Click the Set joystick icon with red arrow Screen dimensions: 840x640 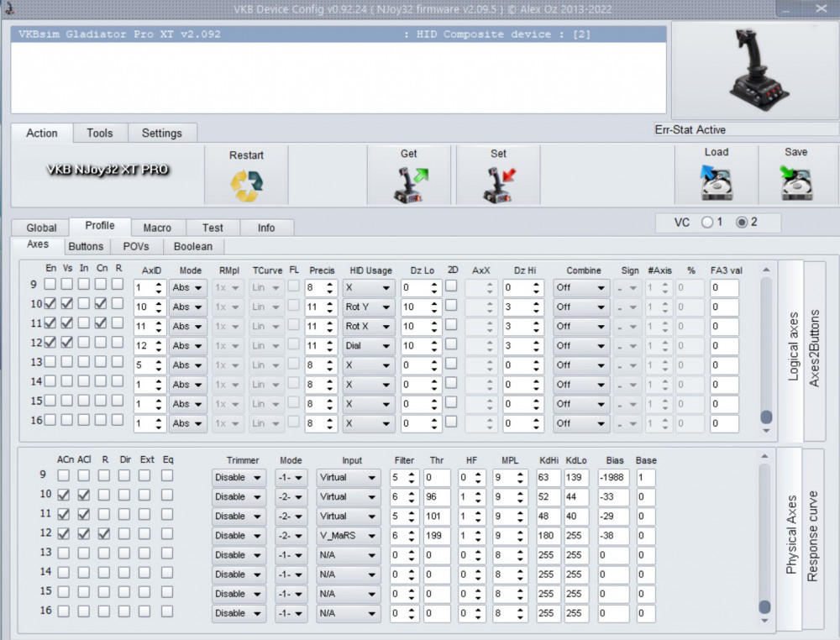(x=499, y=185)
